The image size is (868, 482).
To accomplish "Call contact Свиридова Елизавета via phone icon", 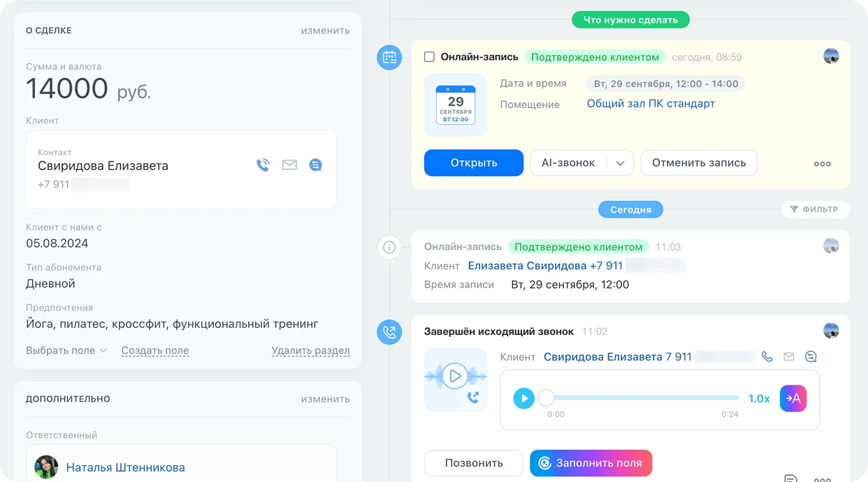I will click(x=263, y=165).
